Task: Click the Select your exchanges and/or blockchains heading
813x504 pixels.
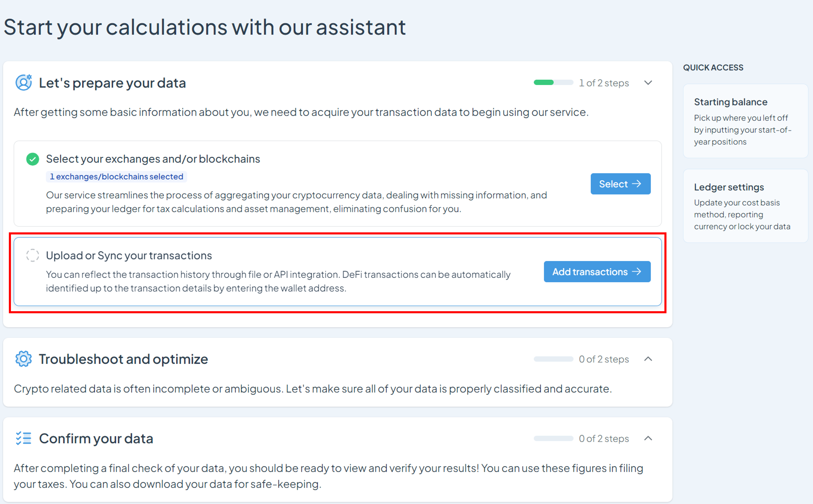Action: click(153, 159)
